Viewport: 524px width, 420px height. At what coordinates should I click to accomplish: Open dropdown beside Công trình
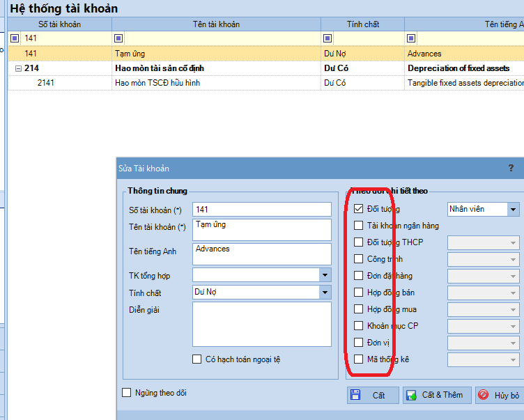tap(513, 260)
